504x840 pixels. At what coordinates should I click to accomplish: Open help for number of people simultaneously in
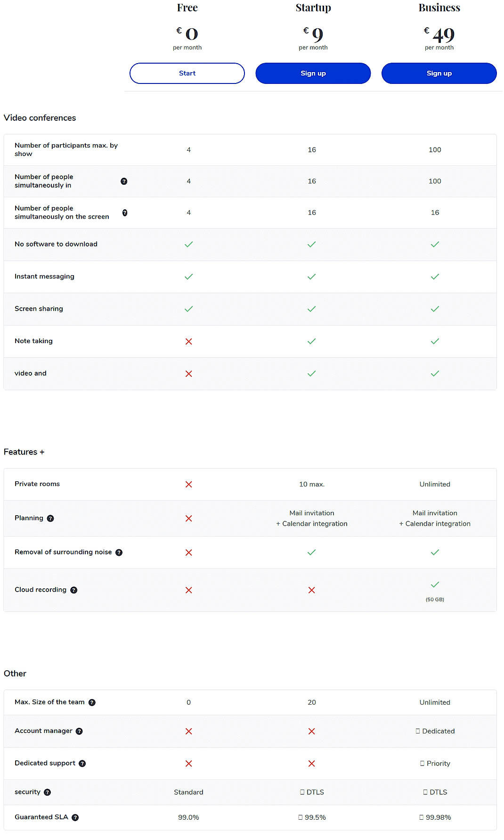click(124, 181)
